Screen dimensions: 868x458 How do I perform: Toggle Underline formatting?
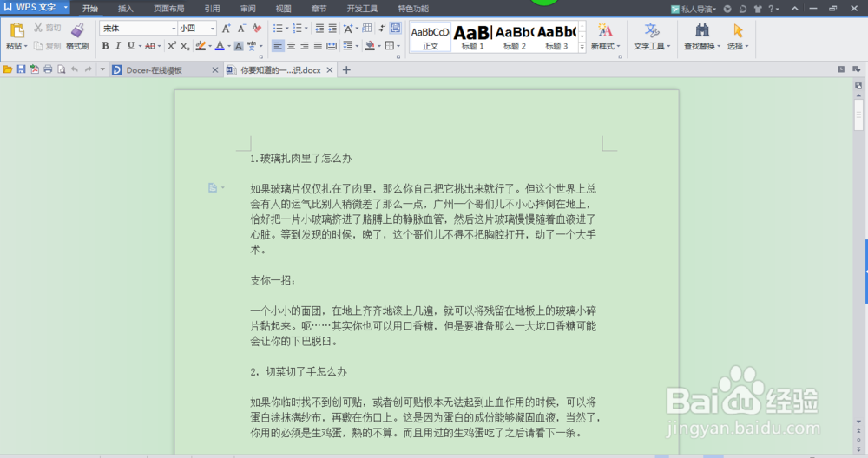[131, 46]
